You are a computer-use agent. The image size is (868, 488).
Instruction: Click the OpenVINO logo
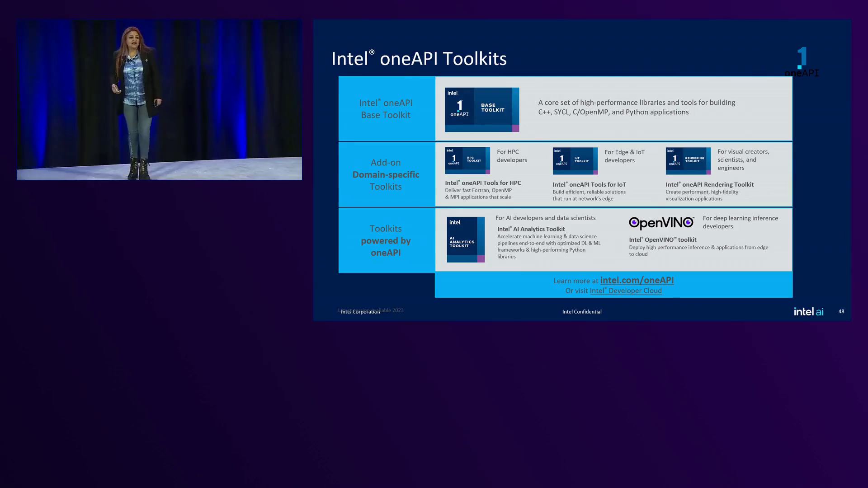point(661,223)
